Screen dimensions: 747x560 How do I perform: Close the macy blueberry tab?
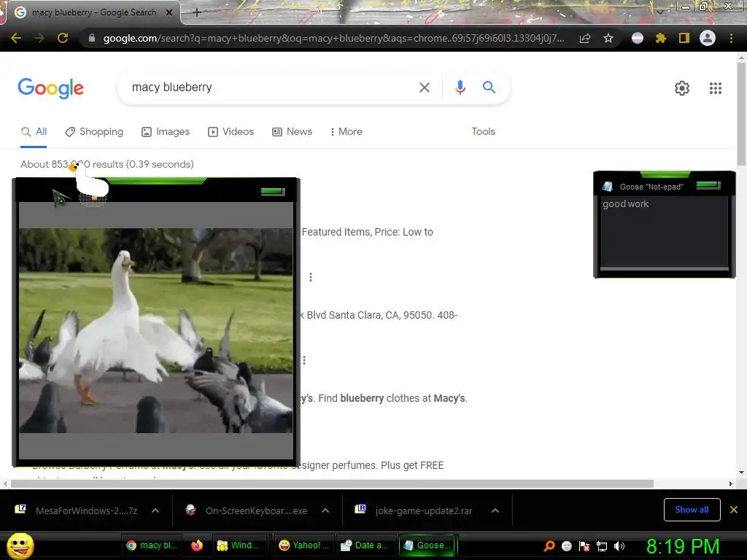click(169, 12)
